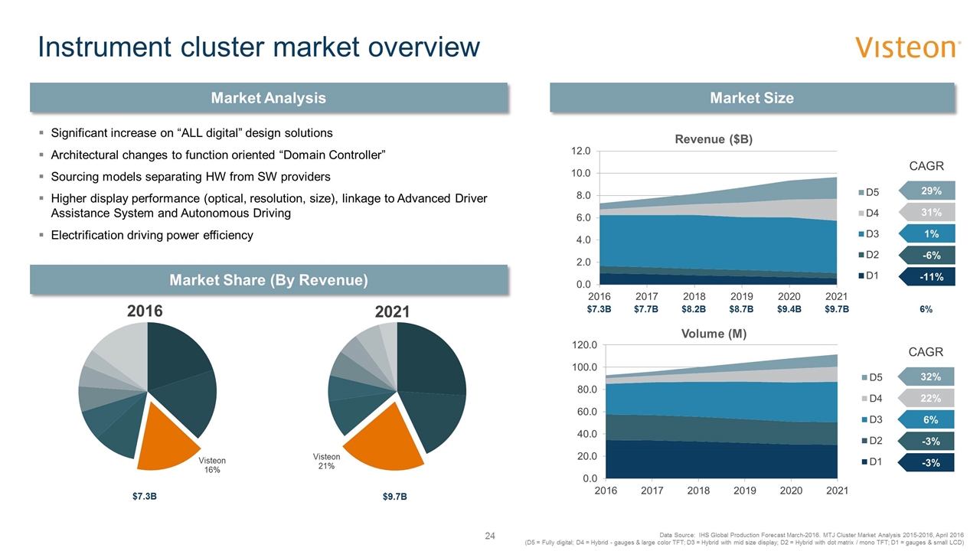Click the 6% CAGR badge beside volume D3

coord(926,419)
